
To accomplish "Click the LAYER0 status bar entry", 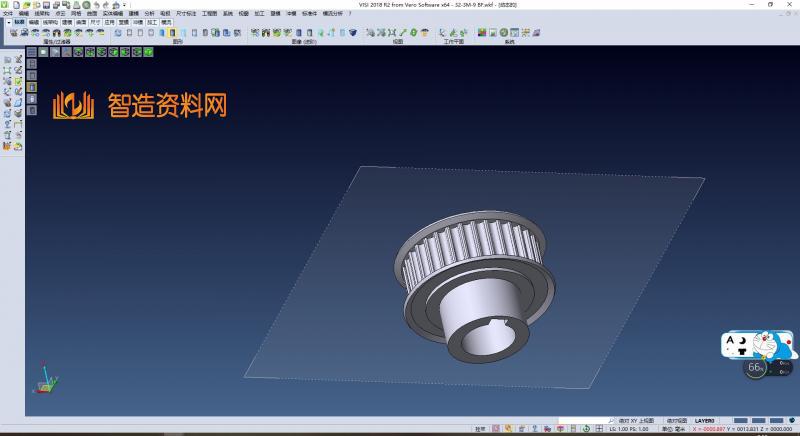I will point(705,421).
